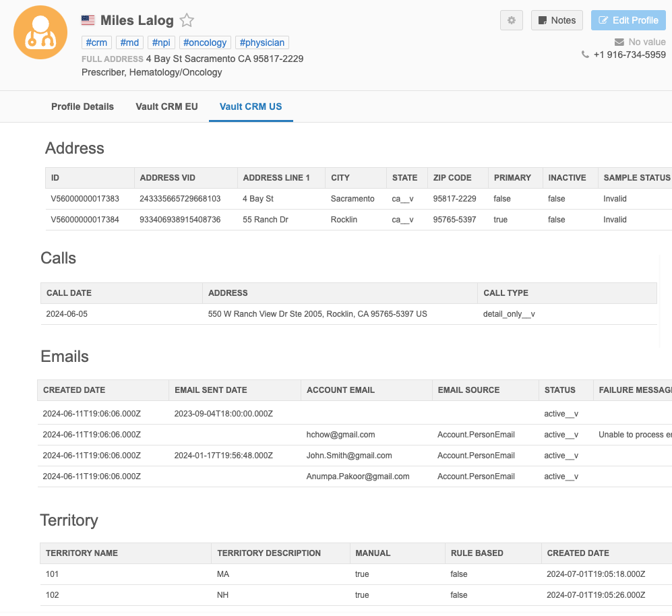Click the #npi hashtag tag

(161, 42)
